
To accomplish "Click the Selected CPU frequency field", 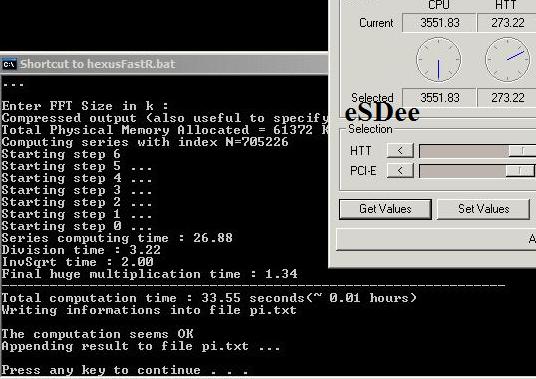I will coord(439,98).
